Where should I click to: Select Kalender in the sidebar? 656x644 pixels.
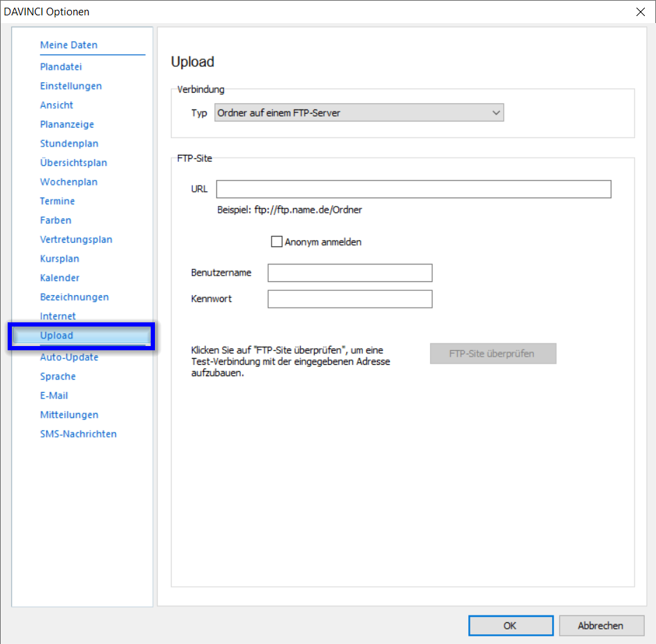click(x=59, y=278)
